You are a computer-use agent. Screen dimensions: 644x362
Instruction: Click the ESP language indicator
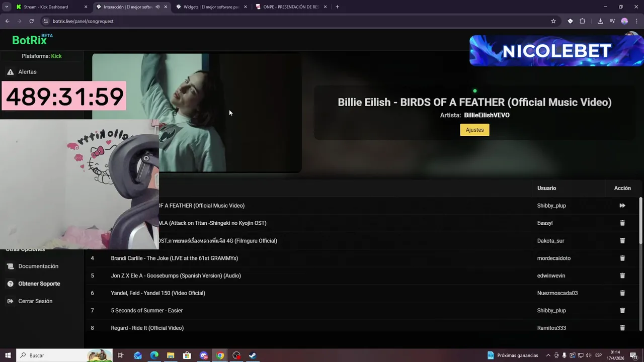coord(599,355)
